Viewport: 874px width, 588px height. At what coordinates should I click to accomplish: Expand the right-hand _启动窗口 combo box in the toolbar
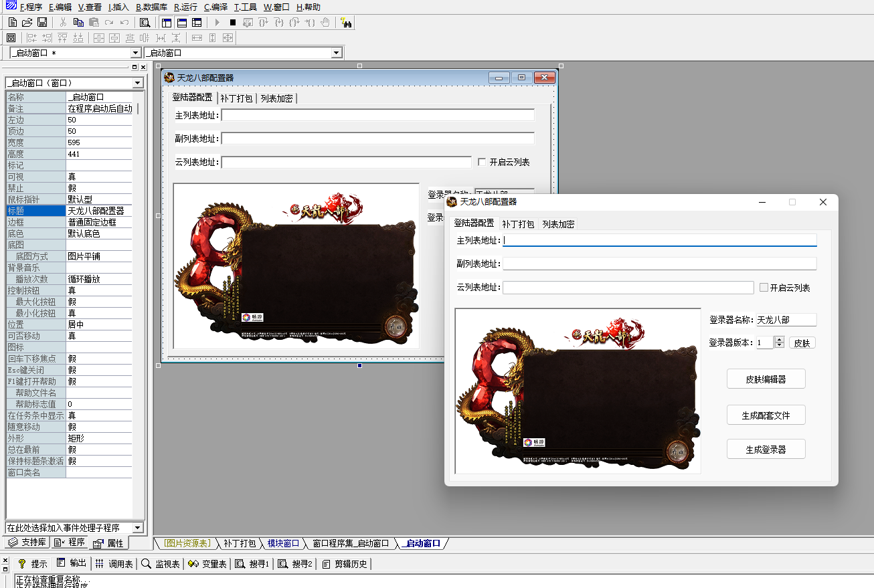(337, 53)
